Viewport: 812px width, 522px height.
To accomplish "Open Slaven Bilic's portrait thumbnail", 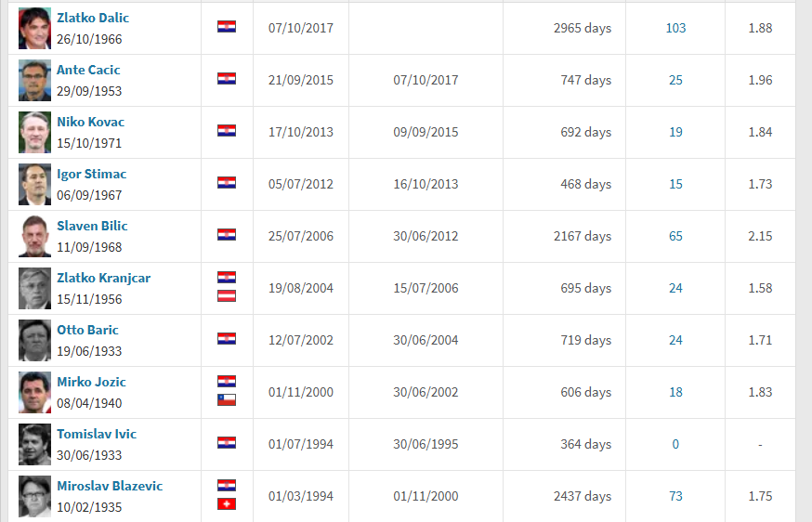I will coord(34,236).
